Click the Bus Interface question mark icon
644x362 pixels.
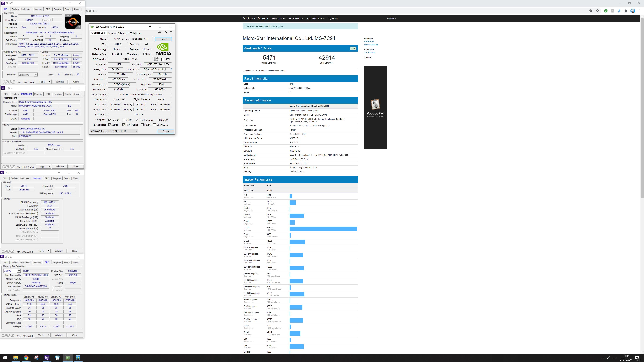[171, 69]
